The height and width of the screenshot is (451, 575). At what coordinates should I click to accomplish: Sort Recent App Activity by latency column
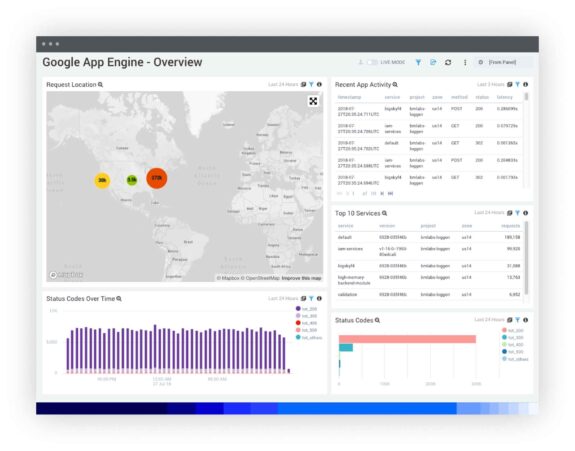pyautogui.click(x=505, y=97)
